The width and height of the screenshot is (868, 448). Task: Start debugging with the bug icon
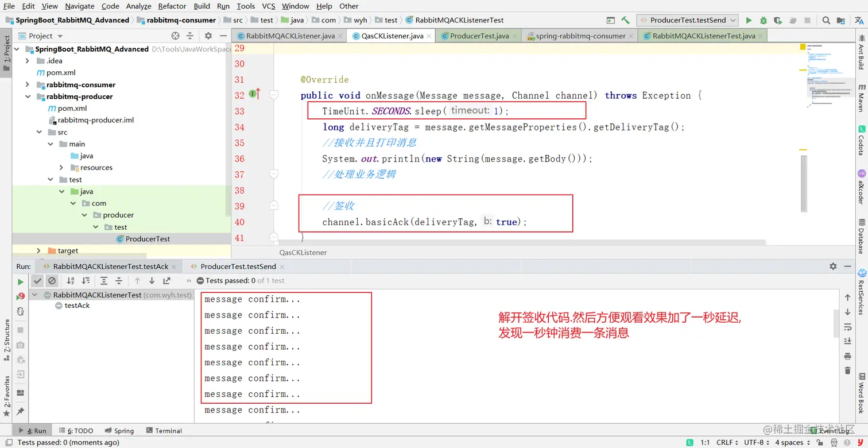pyautogui.click(x=763, y=20)
